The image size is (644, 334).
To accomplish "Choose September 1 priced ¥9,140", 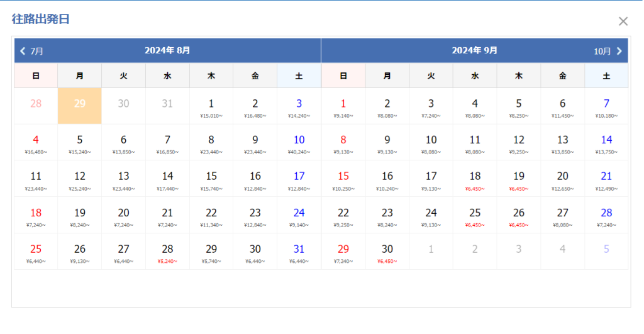I will click(343, 106).
